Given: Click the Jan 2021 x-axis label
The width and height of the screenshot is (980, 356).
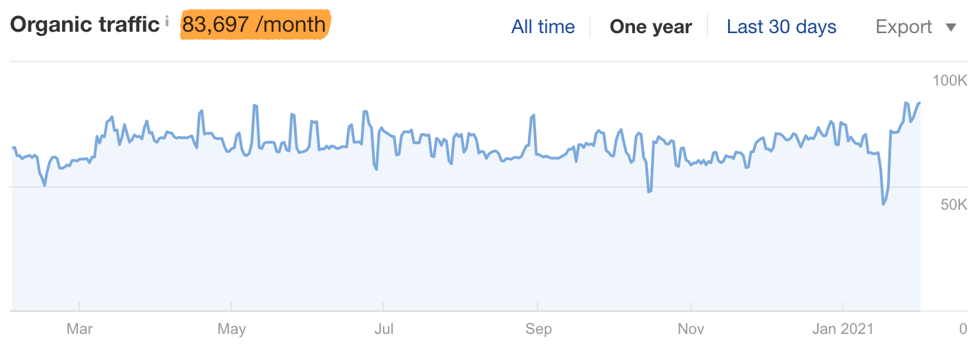Looking at the screenshot, I should 843,329.
